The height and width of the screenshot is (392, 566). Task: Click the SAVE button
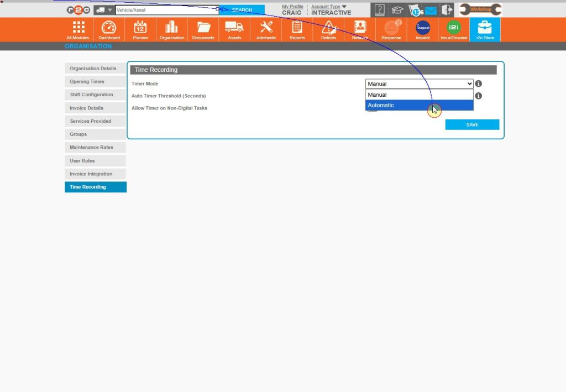[x=472, y=124]
